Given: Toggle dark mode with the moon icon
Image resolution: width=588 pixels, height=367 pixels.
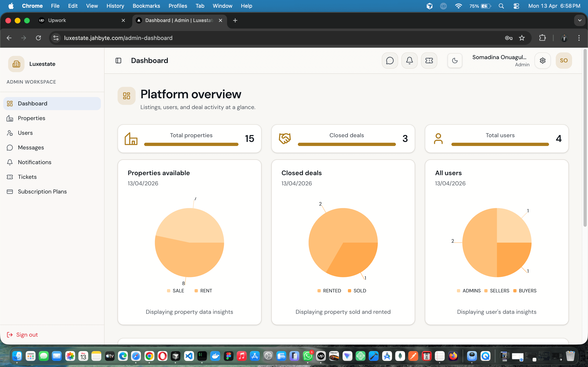Looking at the screenshot, I should [x=455, y=60].
